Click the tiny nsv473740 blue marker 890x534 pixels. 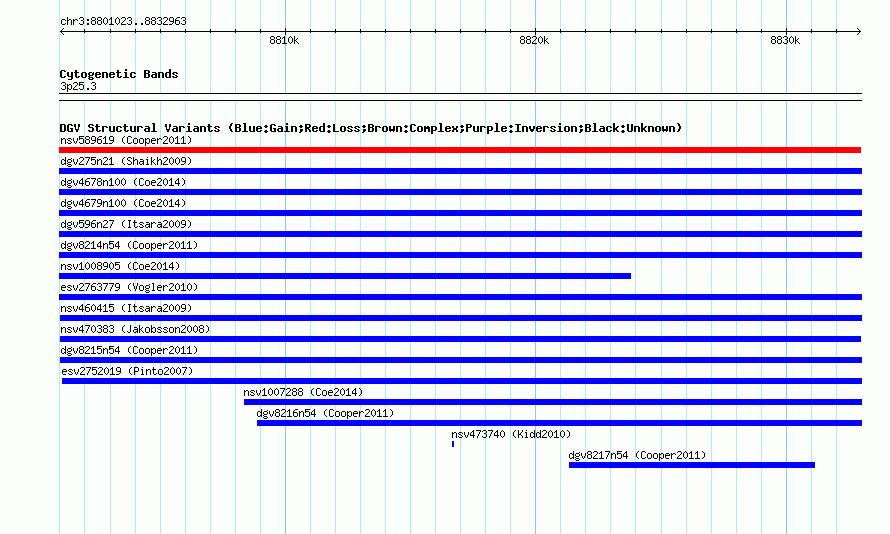click(453, 444)
